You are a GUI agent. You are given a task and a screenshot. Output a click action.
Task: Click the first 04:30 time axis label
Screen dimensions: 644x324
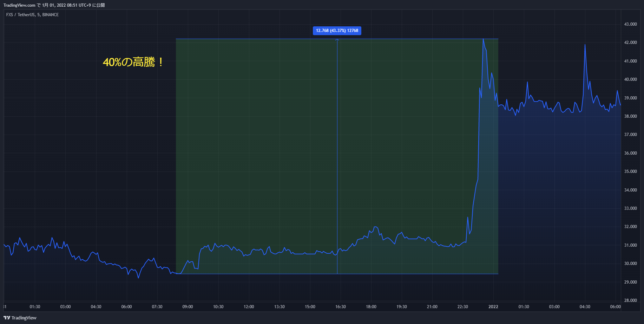(x=96, y=307)
